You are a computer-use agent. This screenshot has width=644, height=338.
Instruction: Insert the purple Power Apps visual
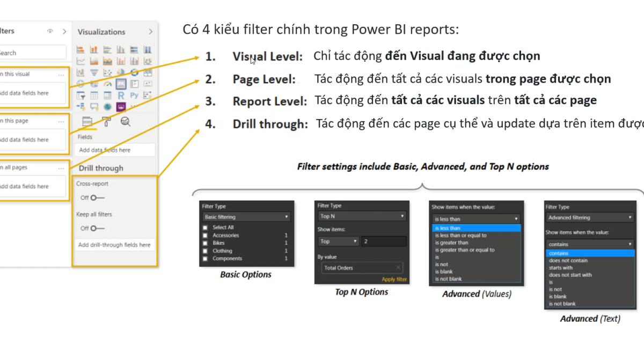coord(121,107)
